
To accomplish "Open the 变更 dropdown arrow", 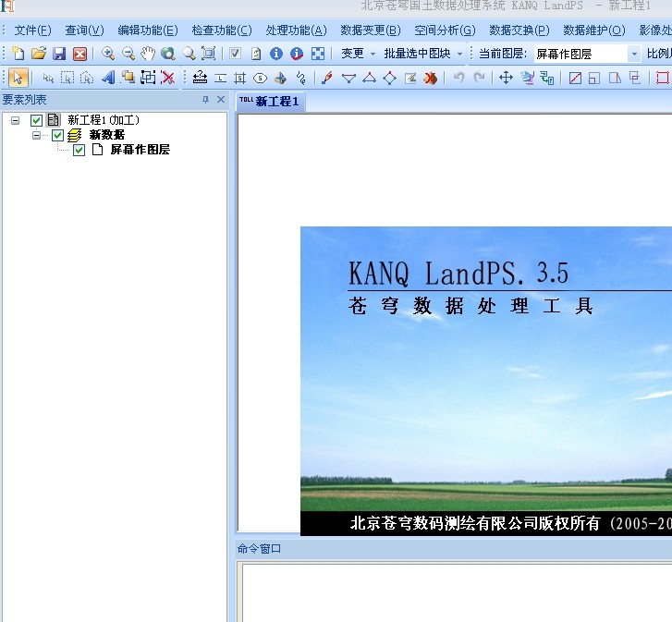I will (373, 54).
